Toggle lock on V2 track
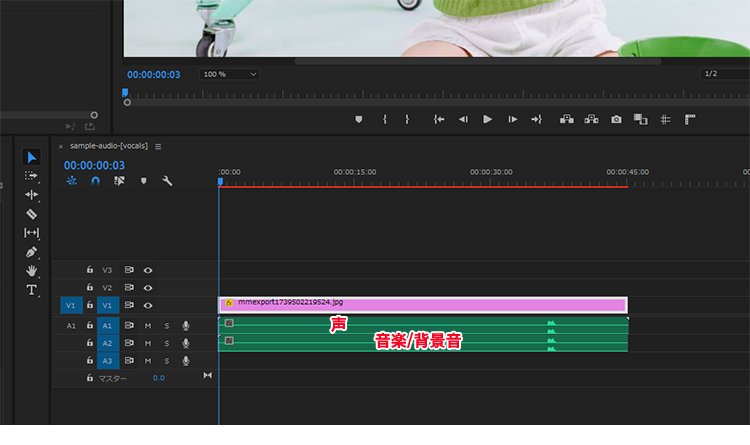750x445 pixels. tap(89, 288)
